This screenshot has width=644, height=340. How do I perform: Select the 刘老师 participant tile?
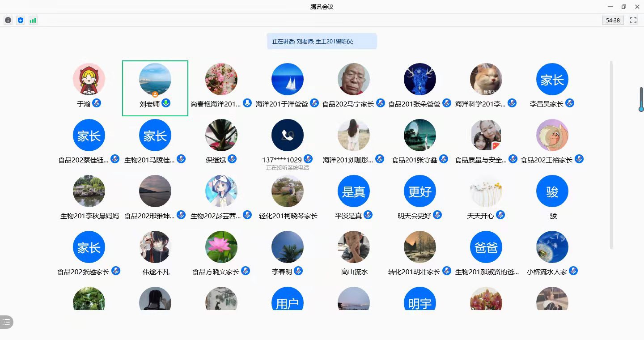click(x=155, y=88)
